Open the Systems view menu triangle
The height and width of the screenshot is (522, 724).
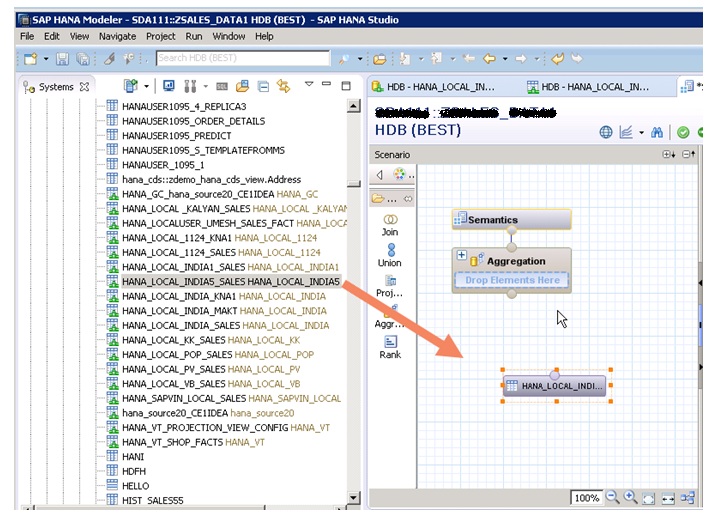[309, 84]
